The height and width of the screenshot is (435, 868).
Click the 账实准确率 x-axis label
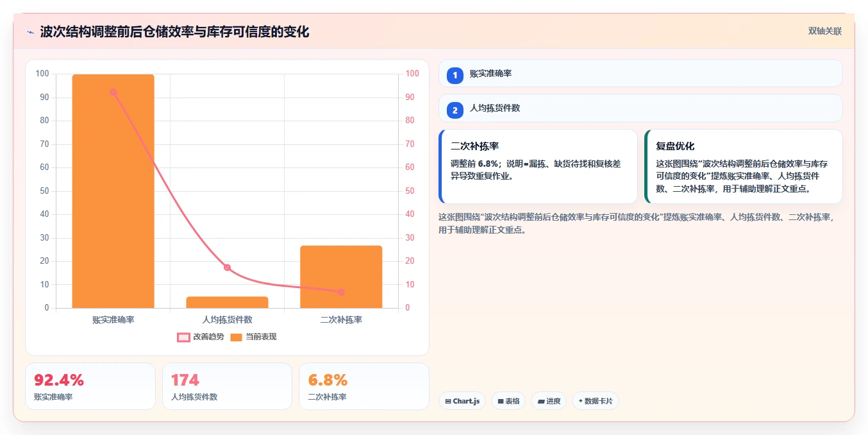click(113, 320)
